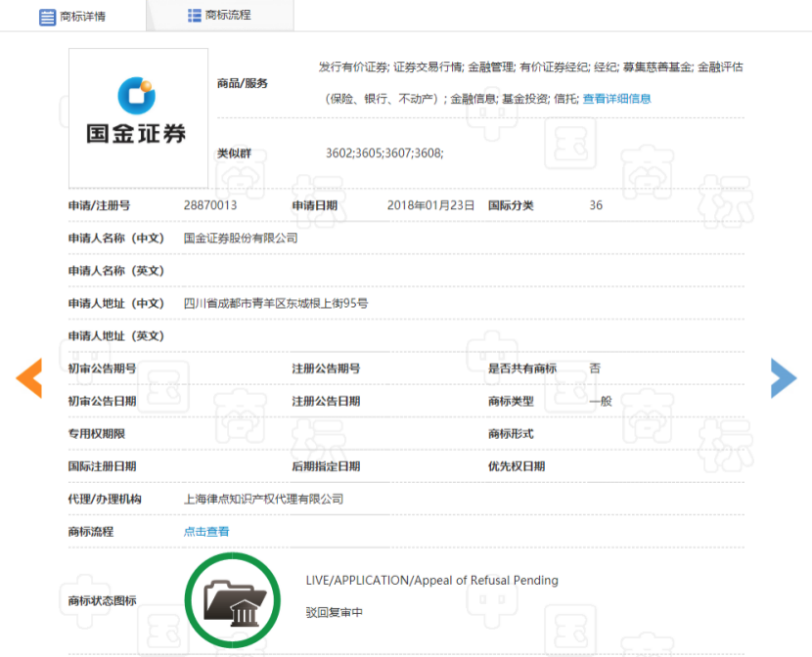Click the 商标状态图标 label
The width and height of the screenshot is (812, 657).
coord(102,600)
